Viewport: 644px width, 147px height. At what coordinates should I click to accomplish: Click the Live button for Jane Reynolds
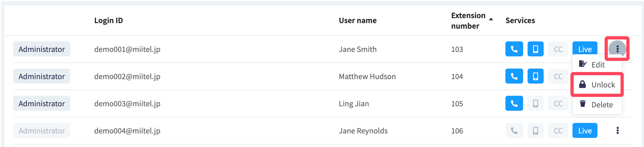(x=585, y=131)
